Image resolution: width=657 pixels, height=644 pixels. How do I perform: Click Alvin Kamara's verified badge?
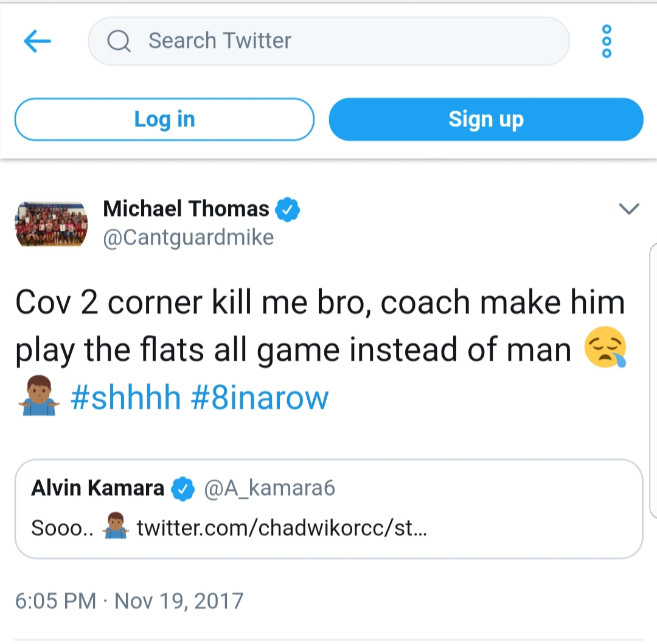click(182, 488)
